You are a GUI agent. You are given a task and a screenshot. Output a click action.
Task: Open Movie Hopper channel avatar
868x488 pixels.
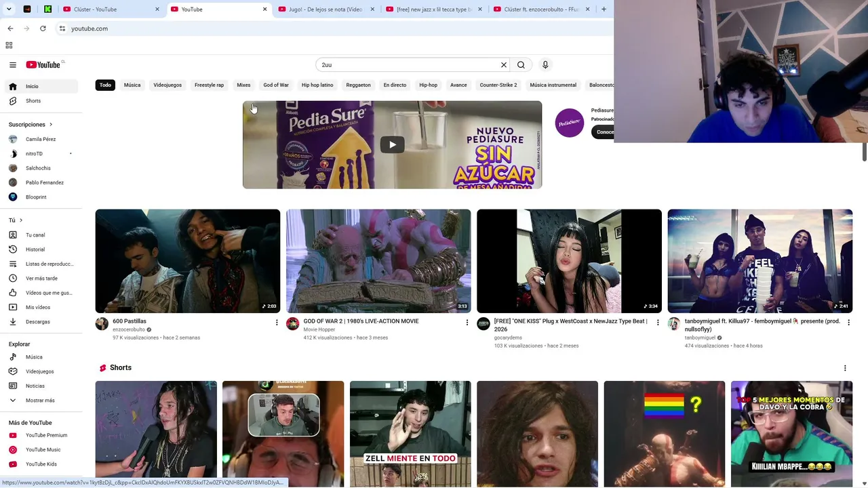point(292,324)
